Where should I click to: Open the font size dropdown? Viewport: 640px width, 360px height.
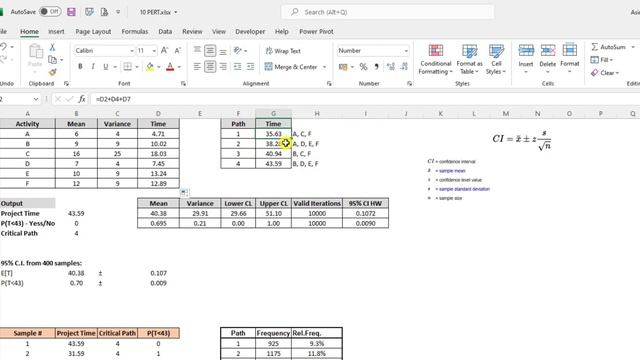[x=154, y=51]
